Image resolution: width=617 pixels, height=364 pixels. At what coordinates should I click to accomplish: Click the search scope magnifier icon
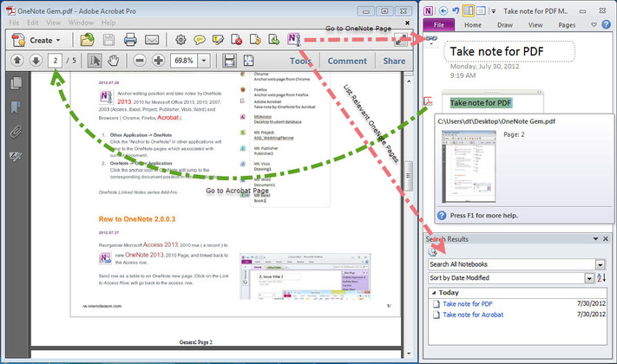[x=432, y=252]
